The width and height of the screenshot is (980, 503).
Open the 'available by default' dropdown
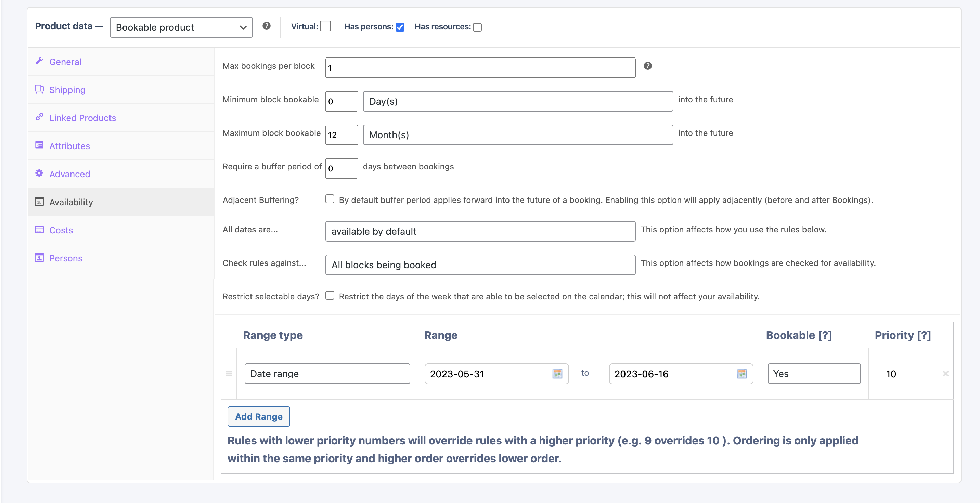pos(480,231)
